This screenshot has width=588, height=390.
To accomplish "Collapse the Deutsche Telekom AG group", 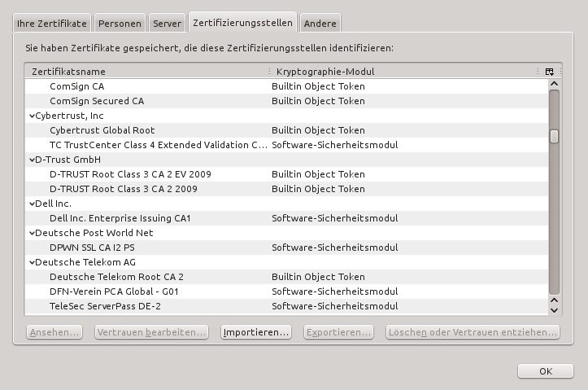I will pos(32,262).
